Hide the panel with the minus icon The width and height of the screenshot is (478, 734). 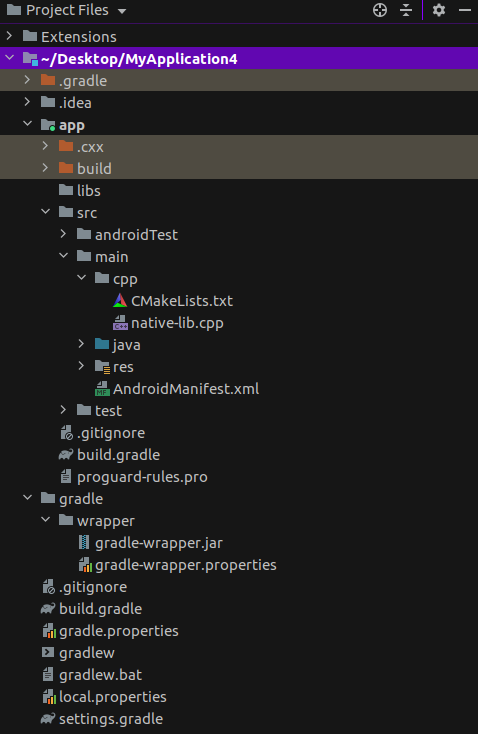point(465,10)
